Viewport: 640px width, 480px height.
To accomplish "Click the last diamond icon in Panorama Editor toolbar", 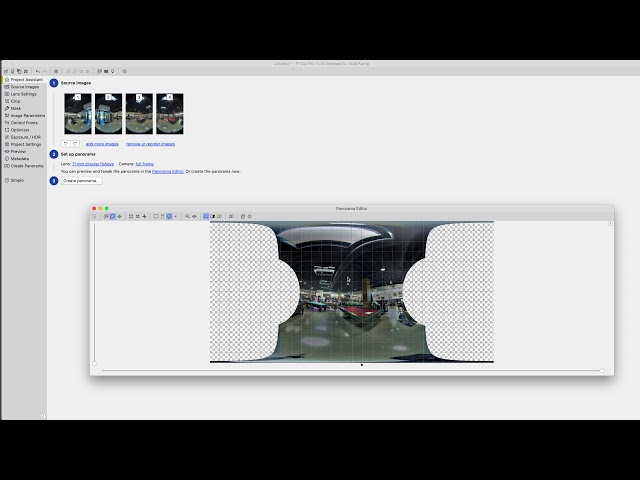I will 250,216.
